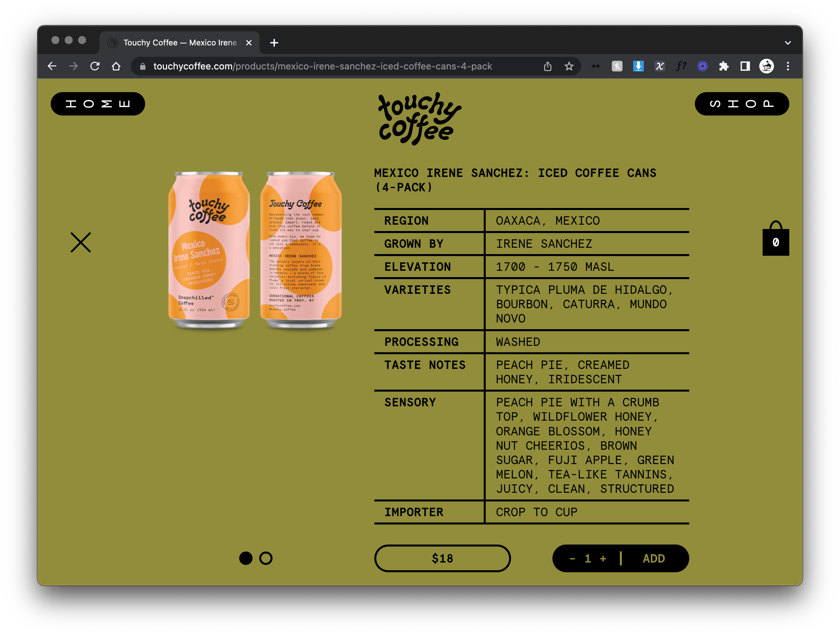The image size is (840, 635).
Task: Add item to cart with ADD
Action: 654,559
